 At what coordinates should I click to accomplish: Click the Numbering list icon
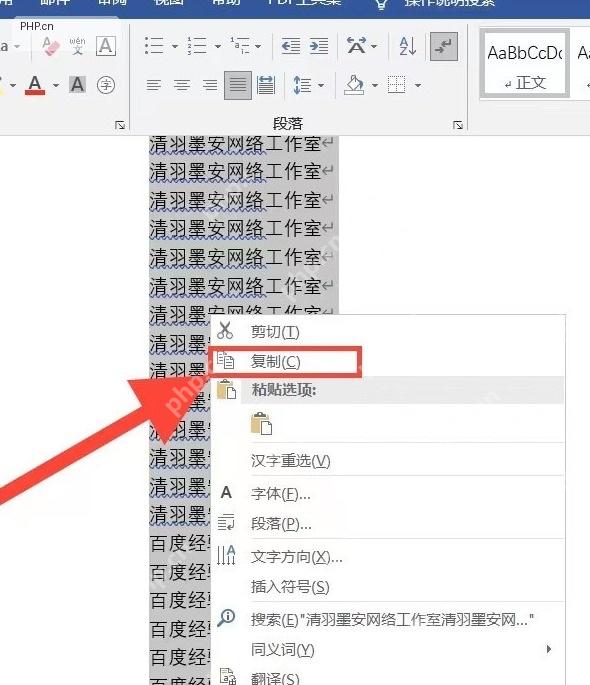pos(197,46)
